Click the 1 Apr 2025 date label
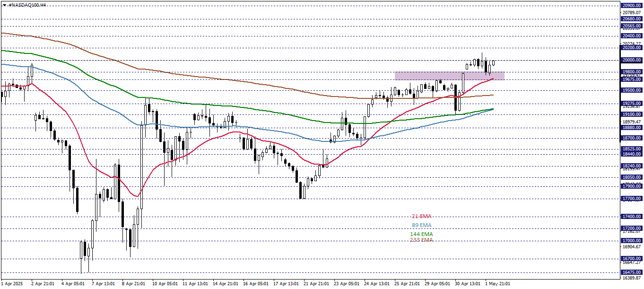This screenshot has width=644, height=289. (x=12, y=284)
